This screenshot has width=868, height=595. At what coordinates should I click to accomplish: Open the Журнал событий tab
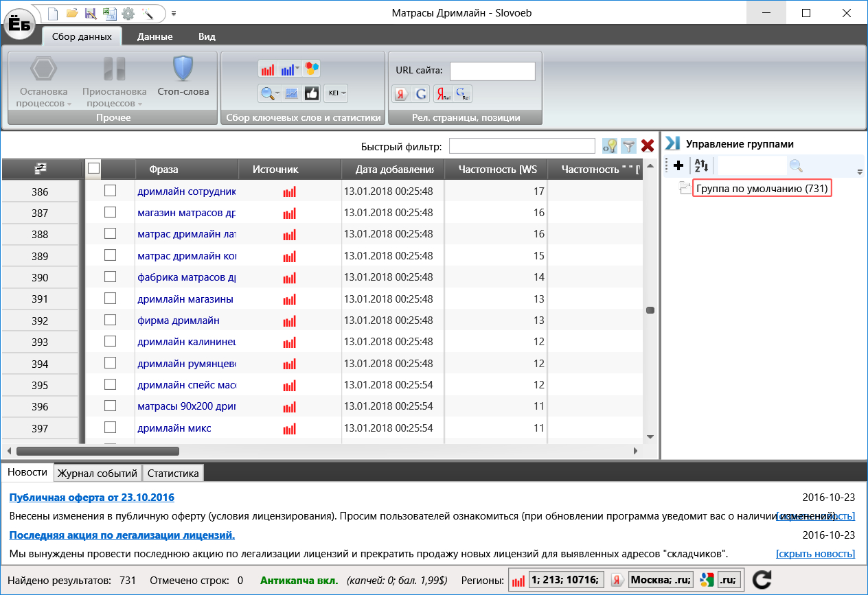click(x=98, y=473)
